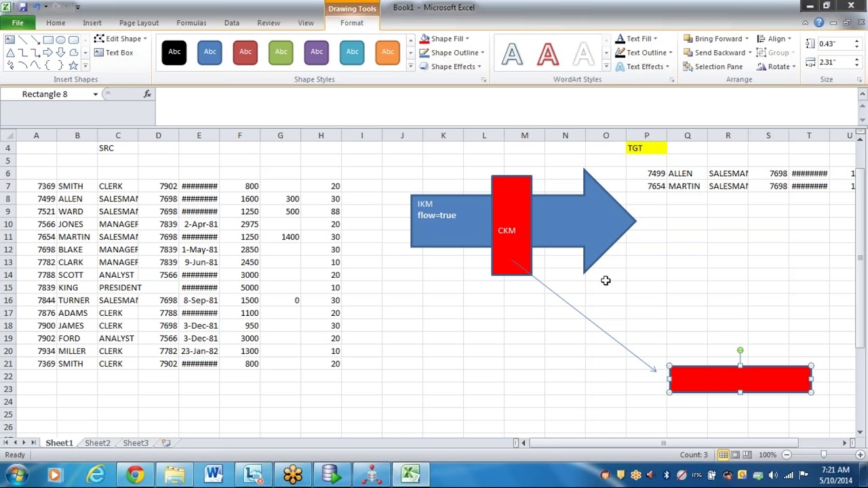Open the Shape Outline dropdown
Image resolution: width=868 pixels, height=488 pixels.
pyautogui.click(x=452, y=53)
